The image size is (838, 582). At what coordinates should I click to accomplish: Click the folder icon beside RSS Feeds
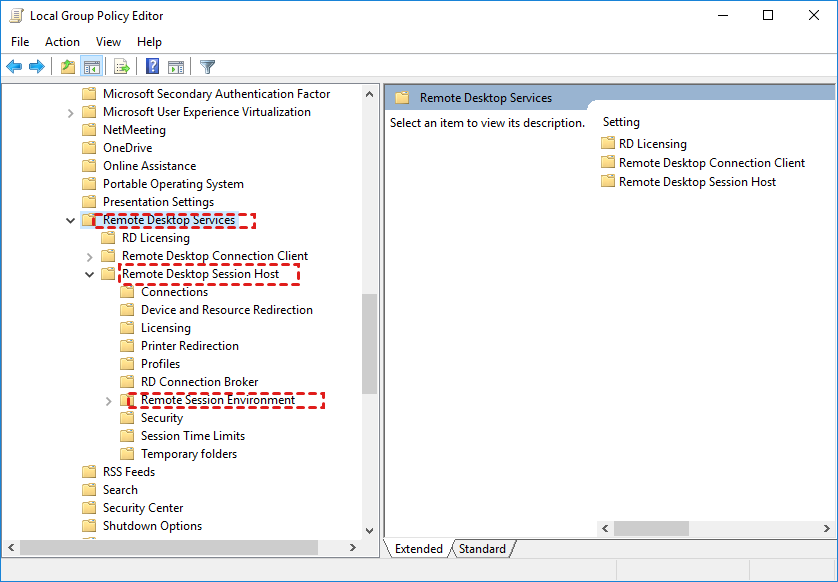tap(89, 471)
